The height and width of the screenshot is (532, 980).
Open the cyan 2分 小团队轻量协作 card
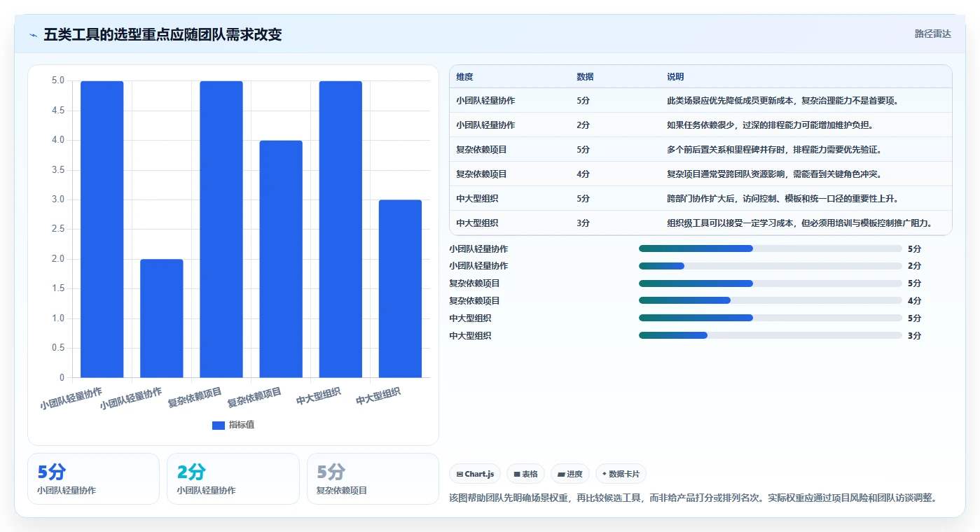(x=233, y=479)
